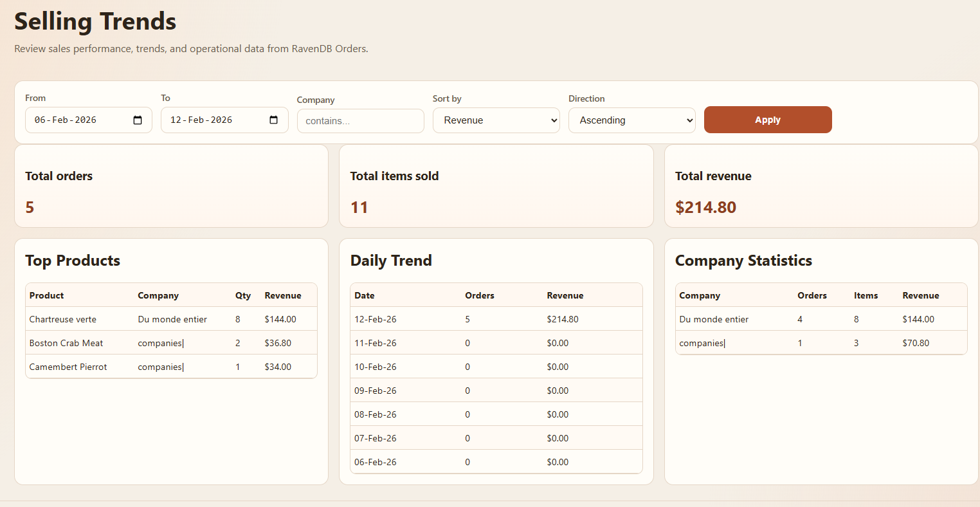Click the Total revenue $214.80 value
The width and height of the screenshot is (980, 507).
tap(705, 207)
